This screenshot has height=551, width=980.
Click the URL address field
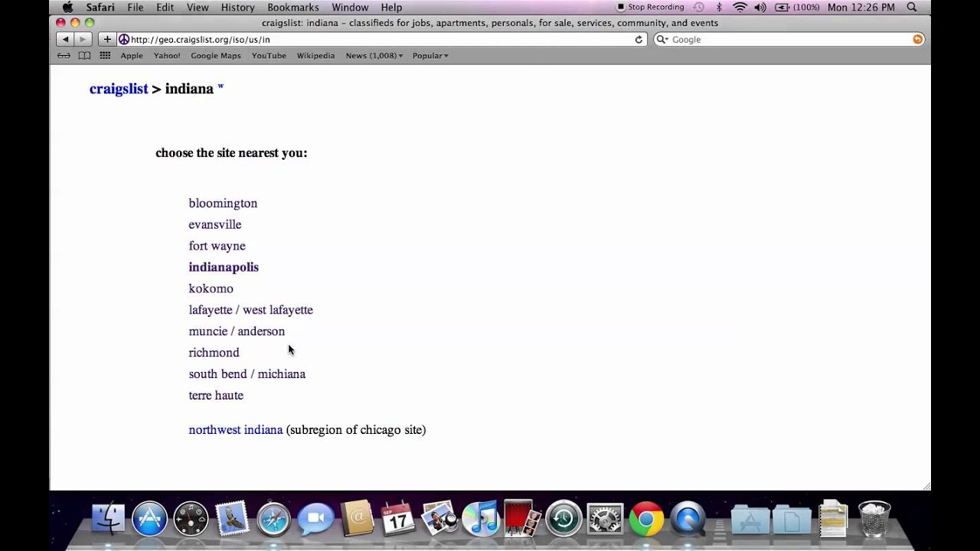click(x=381, y=40)
